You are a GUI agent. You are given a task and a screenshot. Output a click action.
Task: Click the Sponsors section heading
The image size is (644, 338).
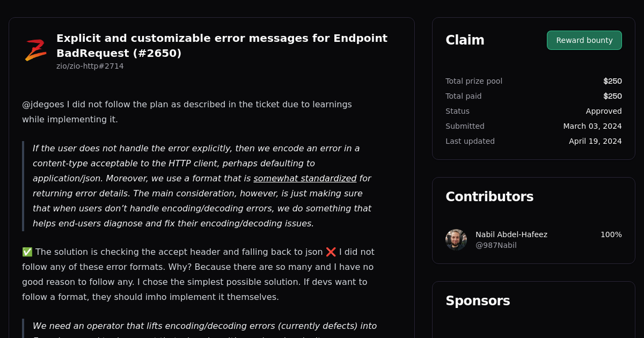(x=478, y=301)
